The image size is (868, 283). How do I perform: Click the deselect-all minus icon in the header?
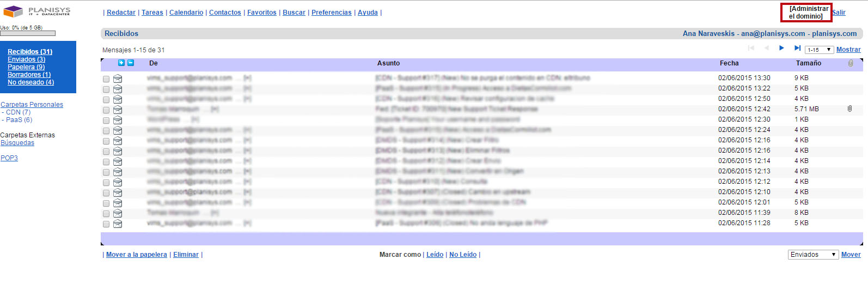(x=131, y=63)
